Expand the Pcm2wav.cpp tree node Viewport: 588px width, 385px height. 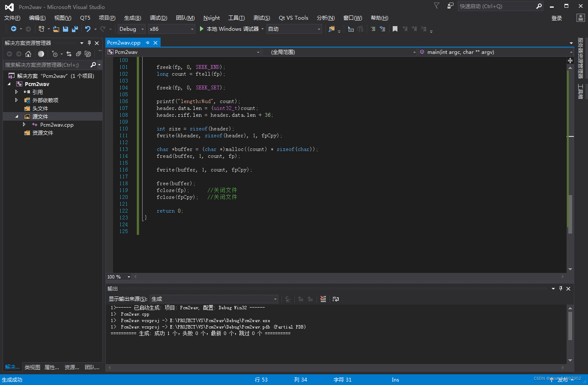[x=24, y=124]
